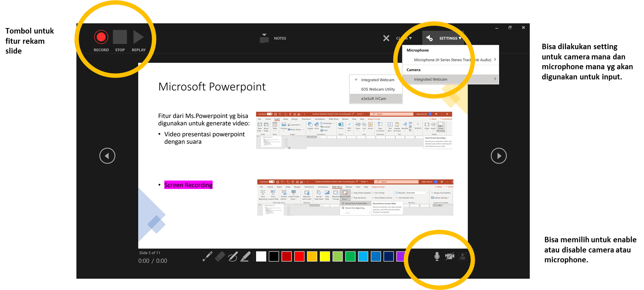644x290 pixels.
Task: Select the laser pointer tool
Action: [x=207, y=256]
